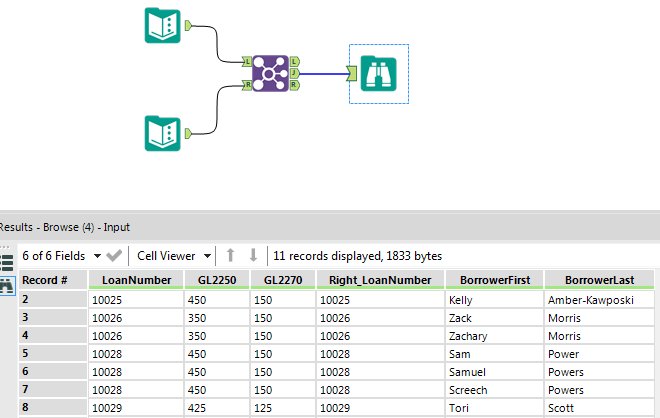The height and width of the screenshot is (418, 660).
Task: Click the Join tool's R input anchor
Action: coord(247,85)
